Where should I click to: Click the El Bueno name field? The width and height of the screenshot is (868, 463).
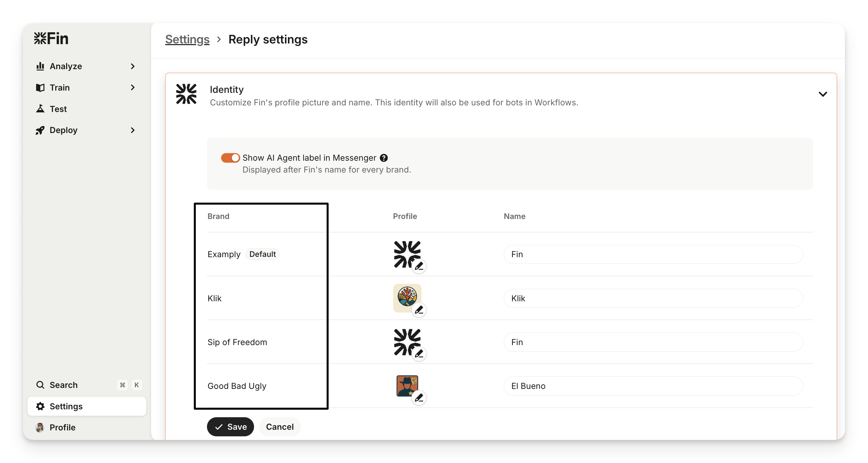653,386
